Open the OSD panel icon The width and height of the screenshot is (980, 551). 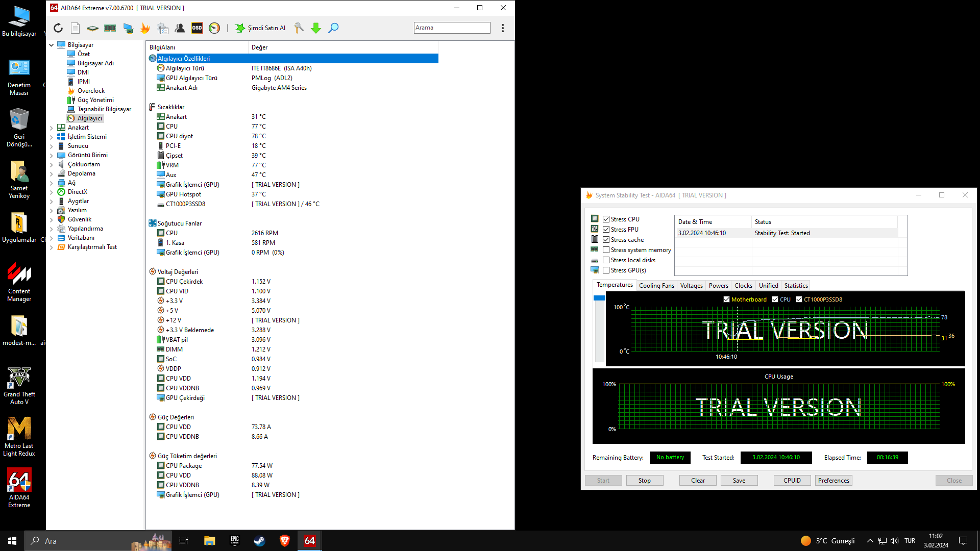coord(197,28)
